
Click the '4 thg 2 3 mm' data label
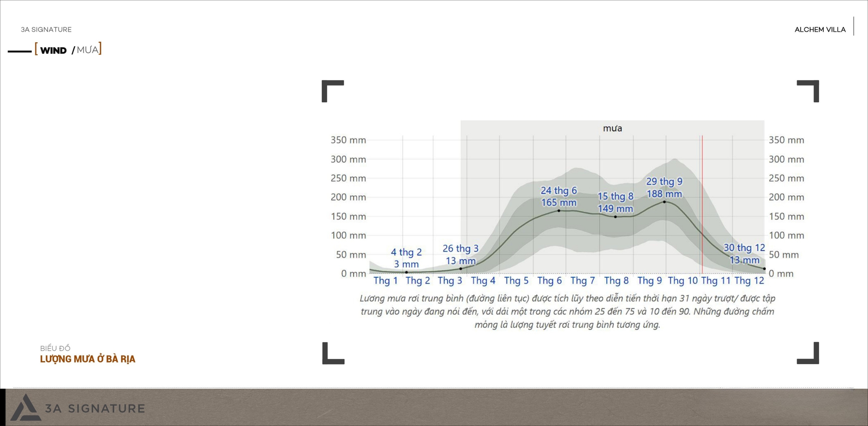click(406, 258)
